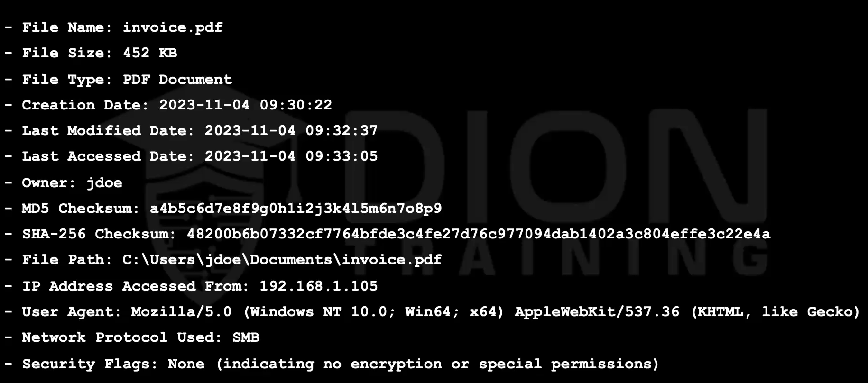868x383 pixels.
Task: Click the PDF Document file type text
Action: (x=177, y=79)
